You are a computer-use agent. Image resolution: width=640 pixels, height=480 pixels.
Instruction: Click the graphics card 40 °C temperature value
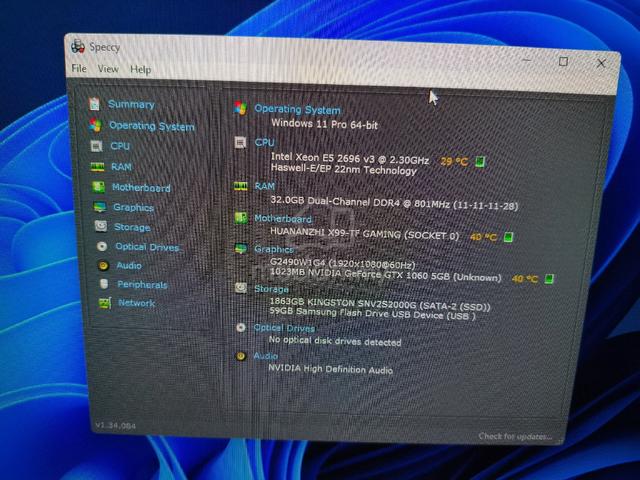coord(524,279)
